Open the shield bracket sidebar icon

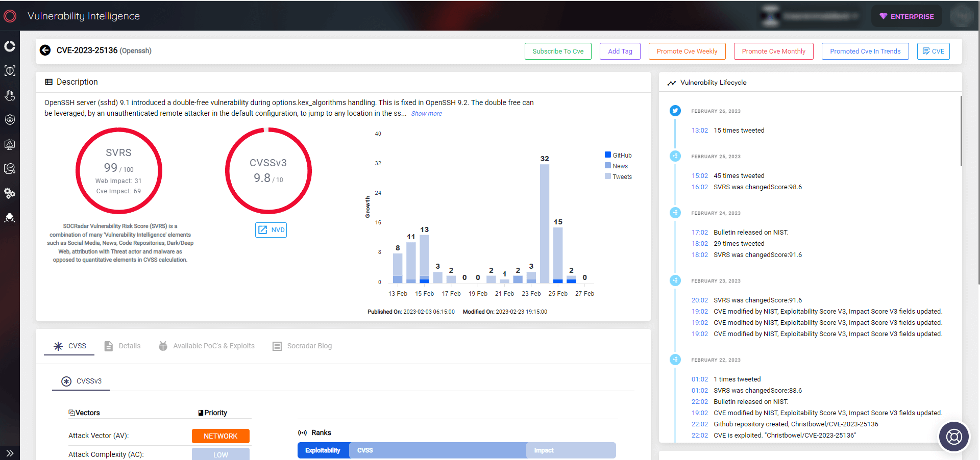tap(10, 71)
